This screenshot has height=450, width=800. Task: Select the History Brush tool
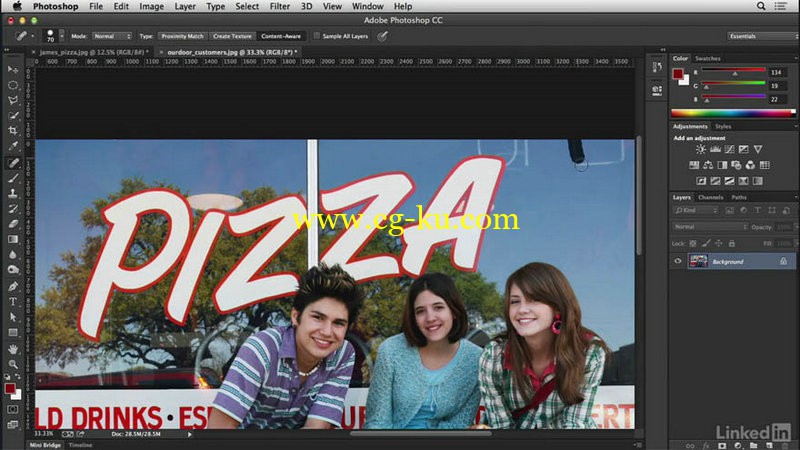13,209
